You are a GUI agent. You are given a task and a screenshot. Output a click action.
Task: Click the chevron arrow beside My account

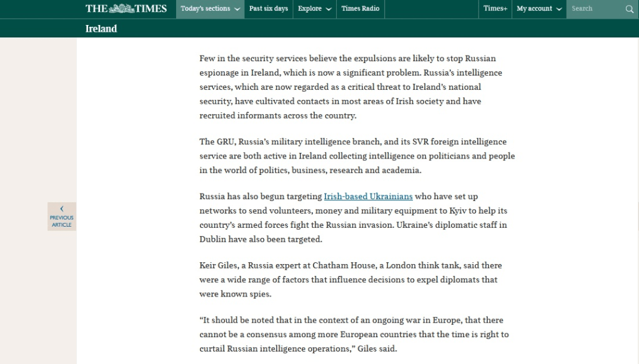point(558,9)
